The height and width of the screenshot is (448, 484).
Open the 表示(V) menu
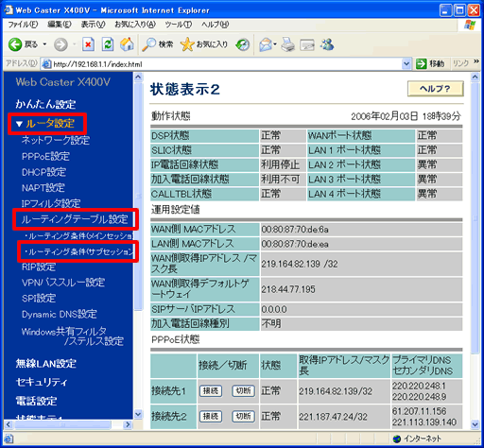point(94,25)
